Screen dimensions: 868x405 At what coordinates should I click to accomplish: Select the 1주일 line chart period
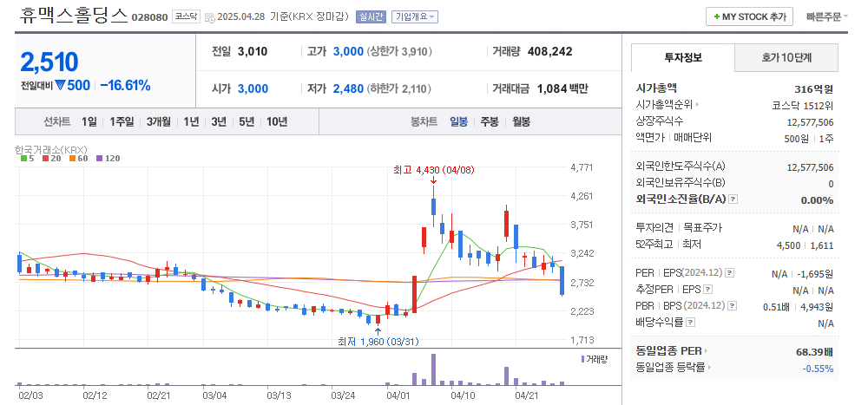coord(122,121)
